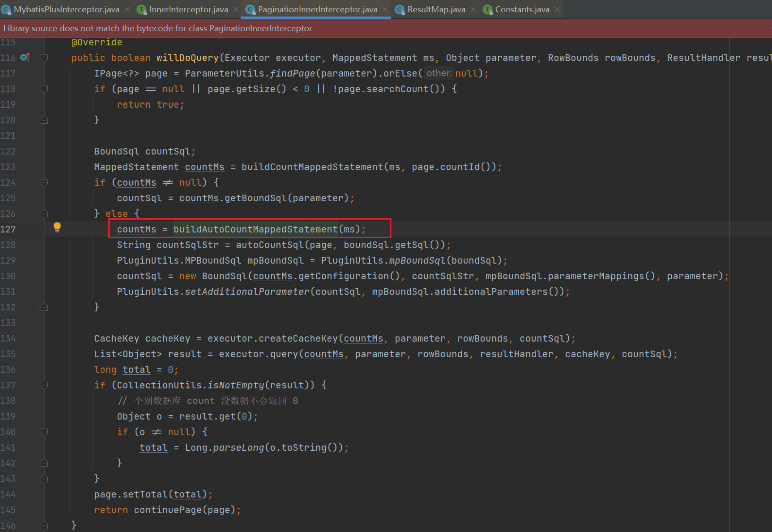The image size is (772, 532).
Task: Close the ResultMap.java tab
Action: (473, 9)
